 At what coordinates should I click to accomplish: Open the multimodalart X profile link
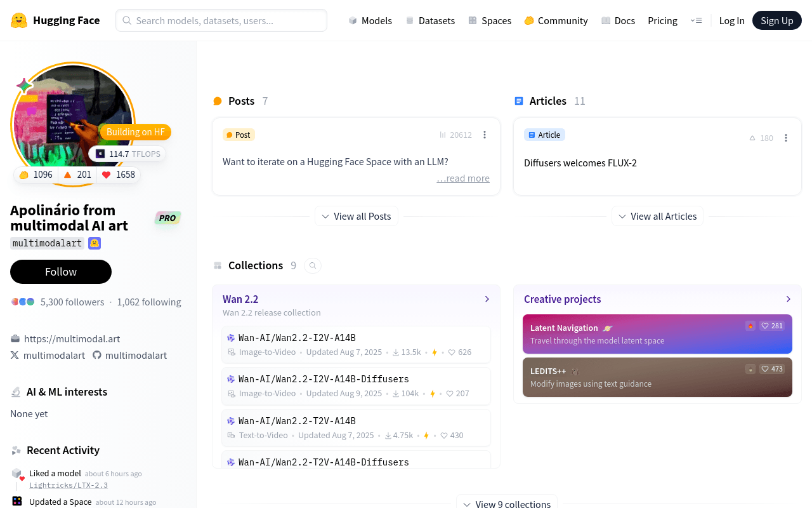[48, 355]
